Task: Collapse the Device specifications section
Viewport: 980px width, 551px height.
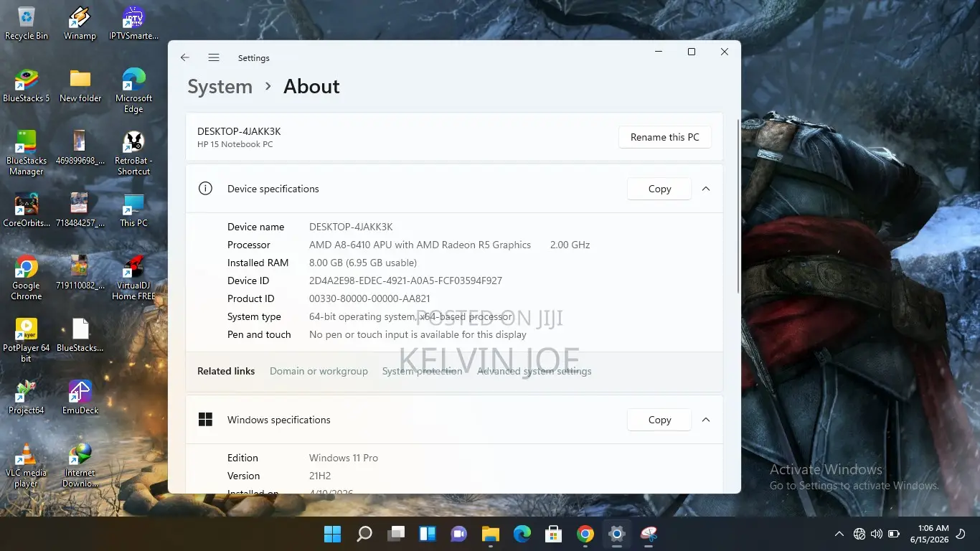Action: (x=706, y=189)
